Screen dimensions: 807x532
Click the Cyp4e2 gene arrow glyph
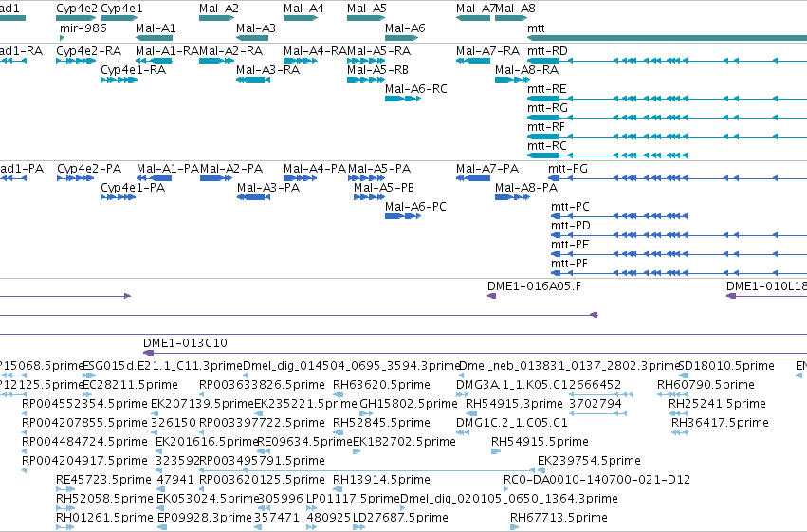pyautogui.click(x=76, y=18)
